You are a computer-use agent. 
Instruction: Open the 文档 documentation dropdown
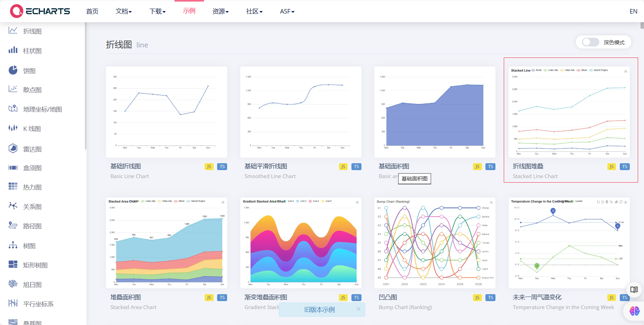point(124,11)
